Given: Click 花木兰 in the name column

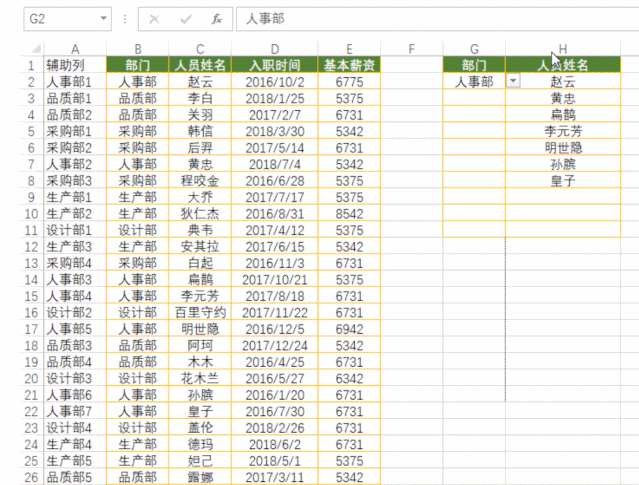Looking at the screenshot, I should [x=200, y=378].
